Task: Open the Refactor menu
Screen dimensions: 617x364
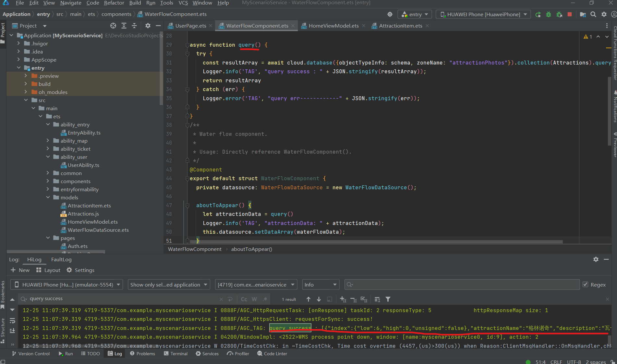Action: (114, 3)
